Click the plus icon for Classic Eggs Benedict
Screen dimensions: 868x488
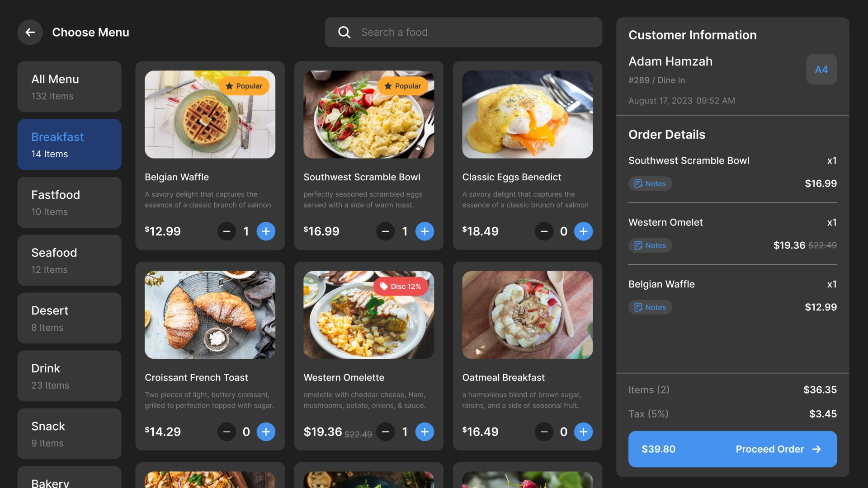click(583, 231)
